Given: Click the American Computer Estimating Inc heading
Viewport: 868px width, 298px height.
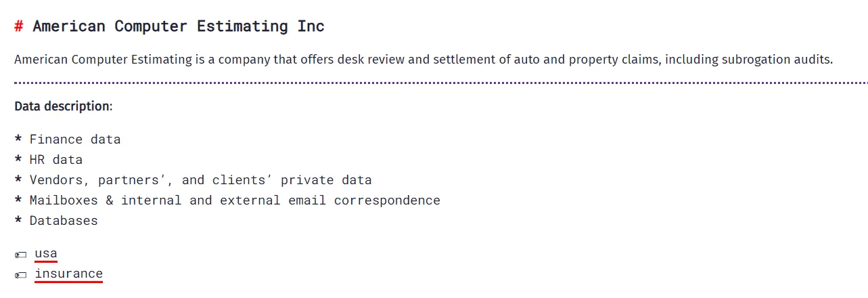Looking at the screenshot, I should [x=179, y=26].
